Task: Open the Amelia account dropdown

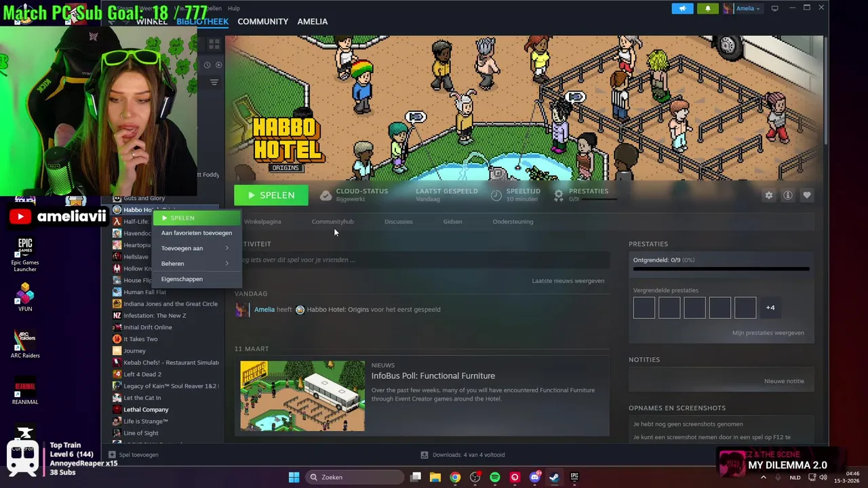Action: click(x=744, y=8)
